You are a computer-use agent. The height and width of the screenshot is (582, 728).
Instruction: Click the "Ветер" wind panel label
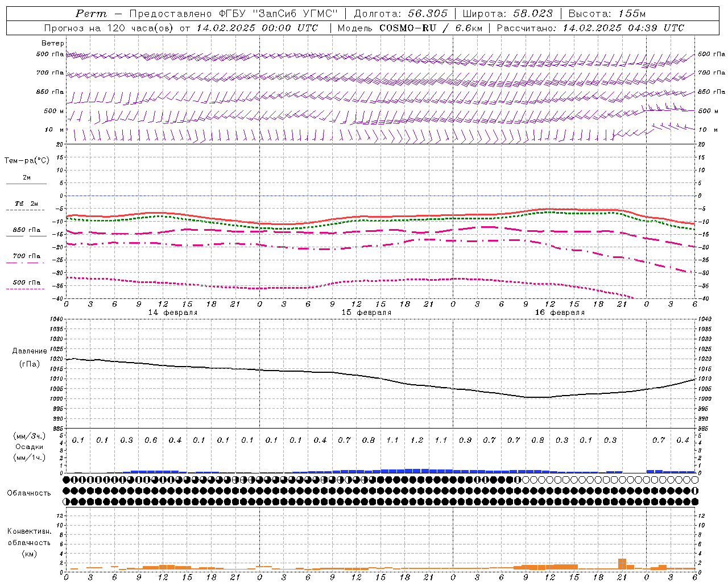(x=53, y=43)
